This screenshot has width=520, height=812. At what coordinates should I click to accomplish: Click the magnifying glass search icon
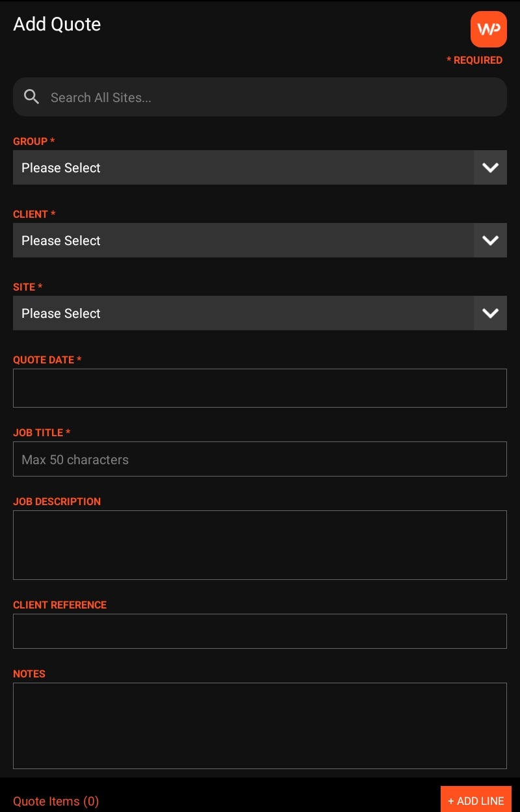click(x=31, y=97)
